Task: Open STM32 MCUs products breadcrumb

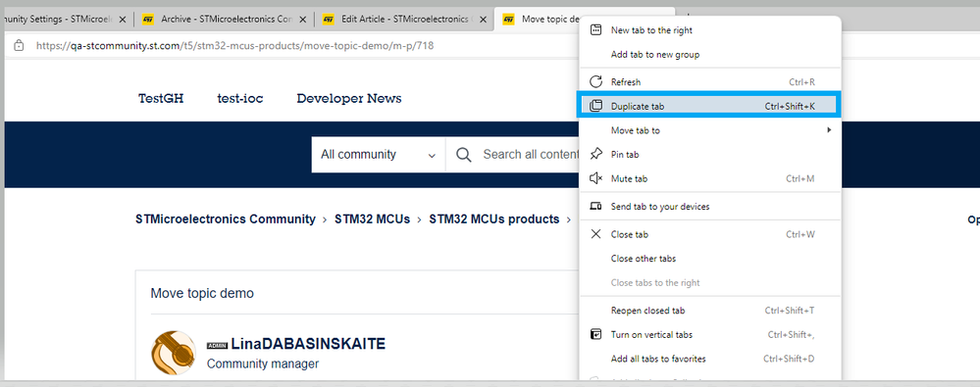Action: pos(493,219)
